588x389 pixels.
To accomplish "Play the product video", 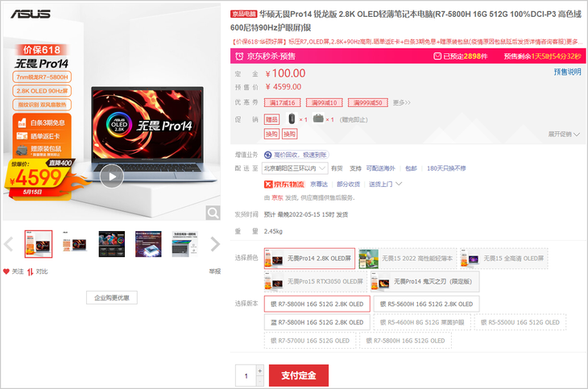I will click(x=111, y=175).
